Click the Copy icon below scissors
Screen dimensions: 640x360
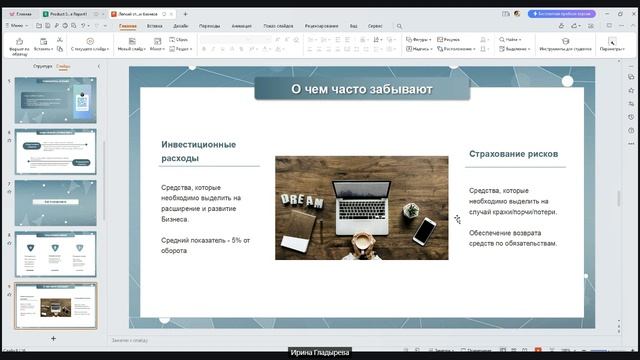[60, 49]
